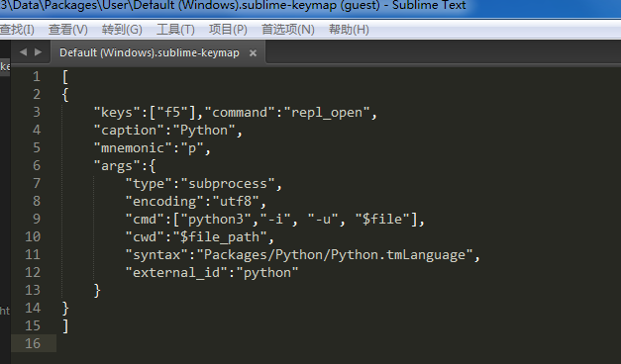The image size is (621, 364).
Task: Click line number 3 in the gutter
Action: click(x=37, y=112)
